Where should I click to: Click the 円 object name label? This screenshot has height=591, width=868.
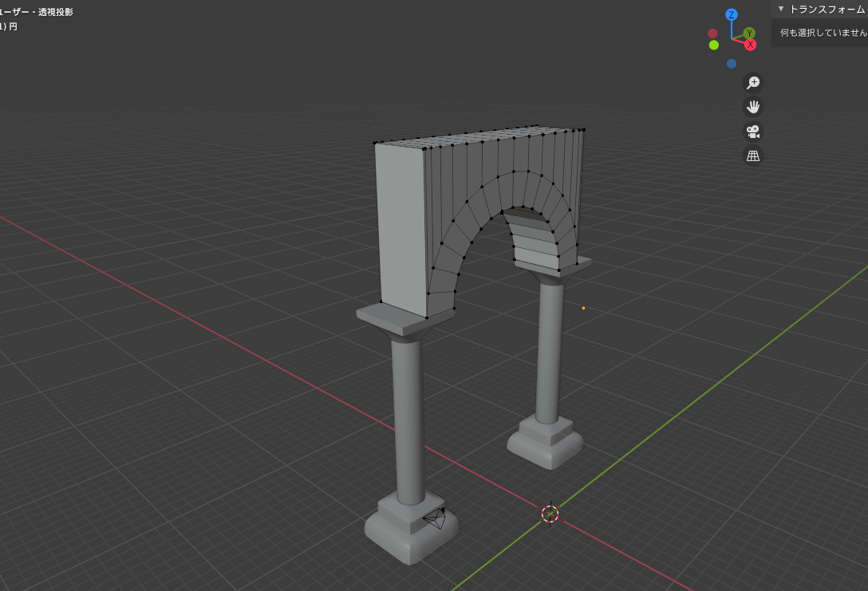pyautogui.click(x=13, y=26)
